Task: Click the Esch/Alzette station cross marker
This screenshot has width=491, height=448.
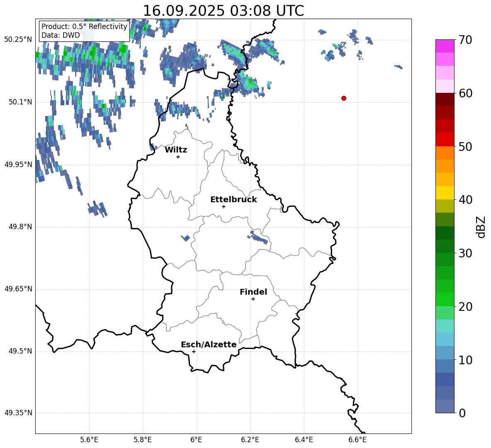Action: (194, 351)
